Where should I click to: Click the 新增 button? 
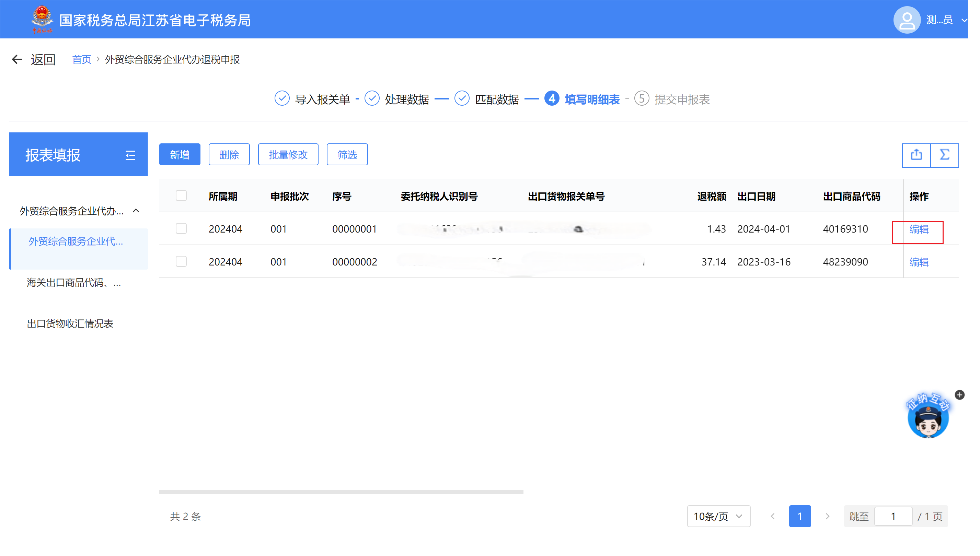pyautogui.click(x=180, y=155)
